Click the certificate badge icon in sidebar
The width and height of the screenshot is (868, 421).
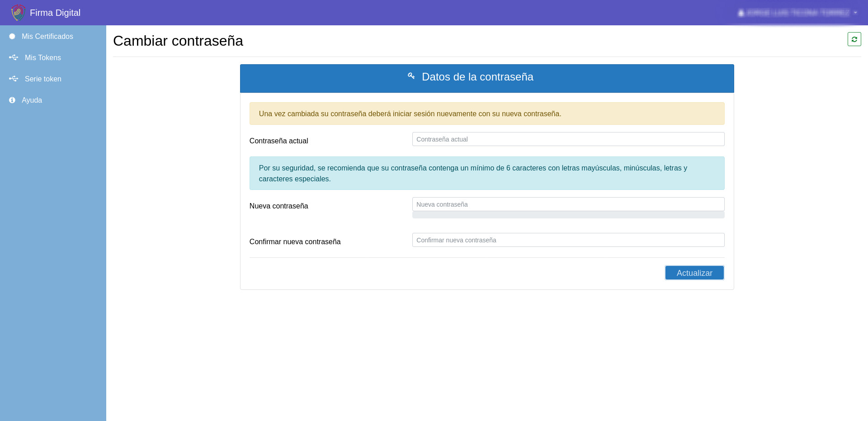[12, 36]
